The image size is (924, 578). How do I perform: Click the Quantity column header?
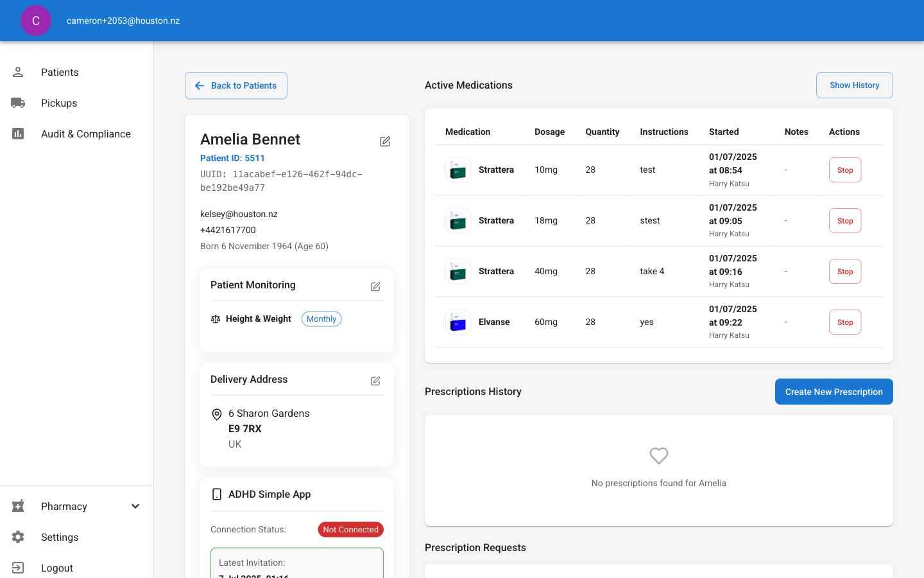pyautogui.click(x=603, y=132)
